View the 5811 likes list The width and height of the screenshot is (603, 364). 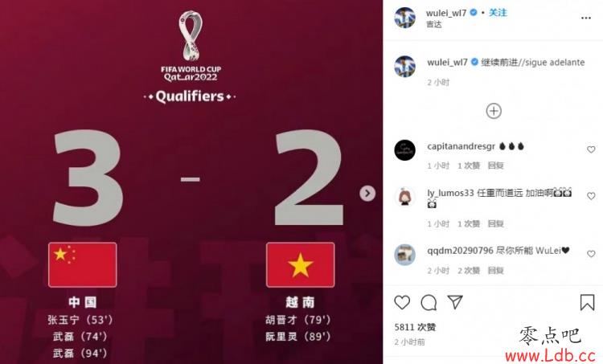(415, 327)
